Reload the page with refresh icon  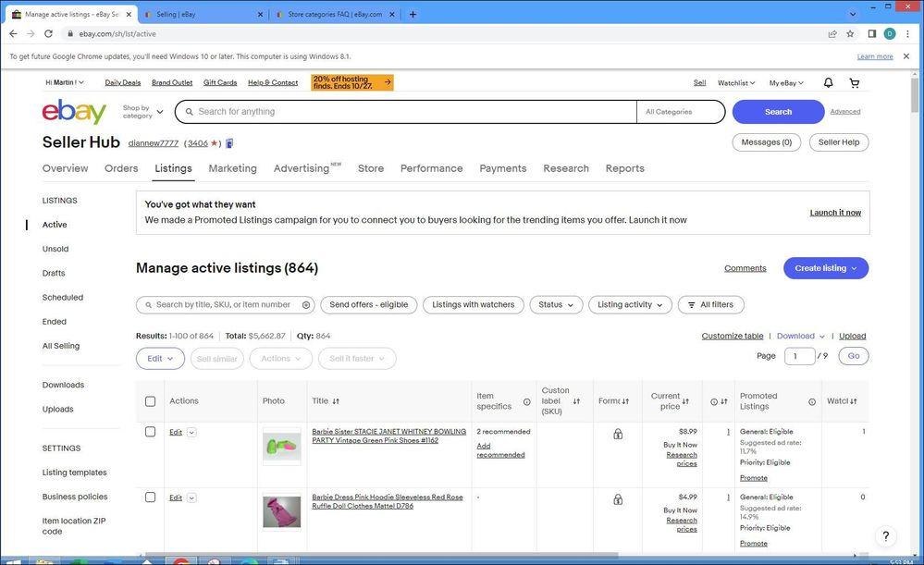point(49,33)
